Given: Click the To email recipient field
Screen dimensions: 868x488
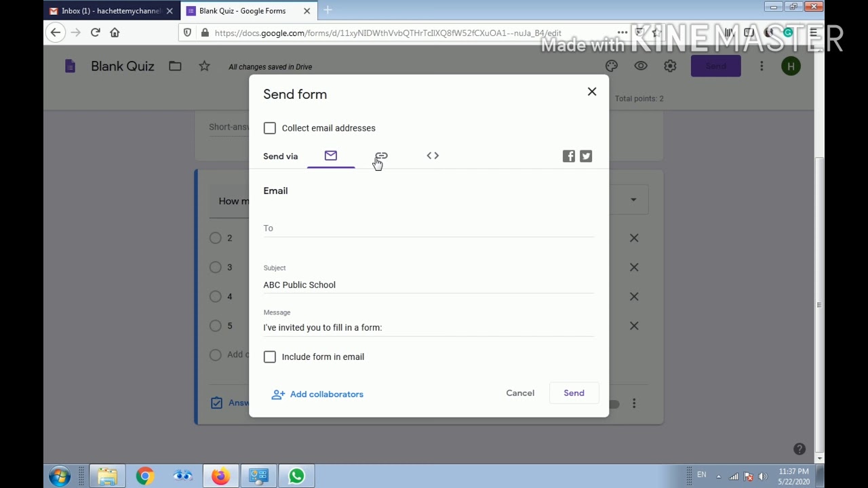Looking at the screenshot, I should 429,228.
